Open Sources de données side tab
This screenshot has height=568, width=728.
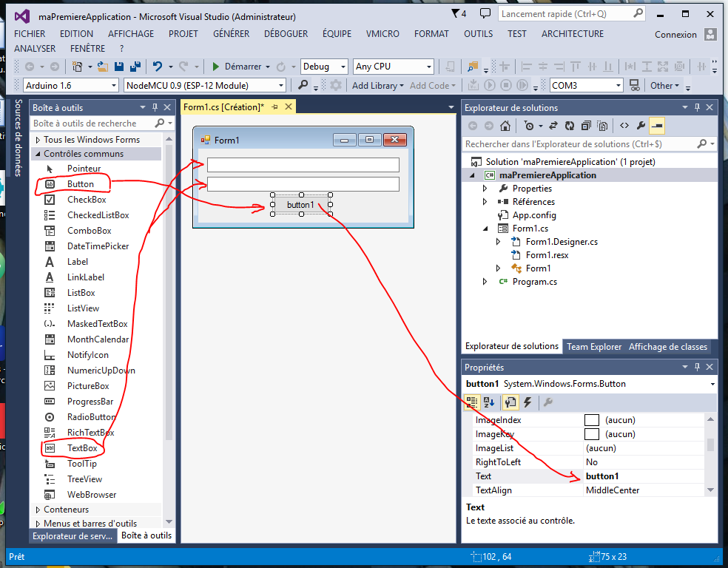coord(18,138)
